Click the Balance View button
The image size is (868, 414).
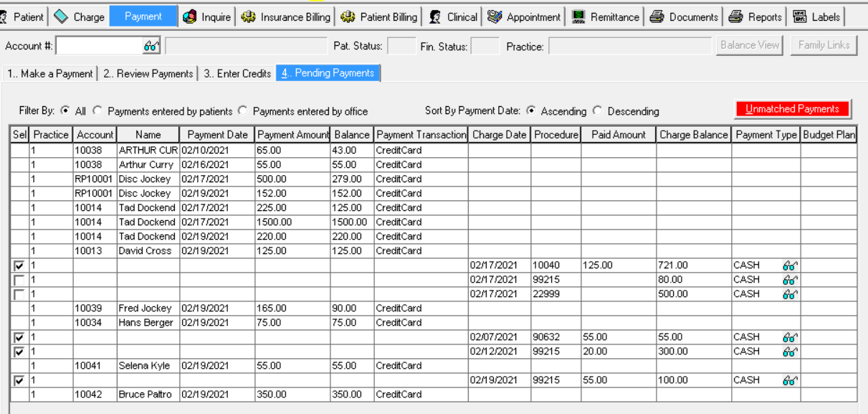pos(749,45)
